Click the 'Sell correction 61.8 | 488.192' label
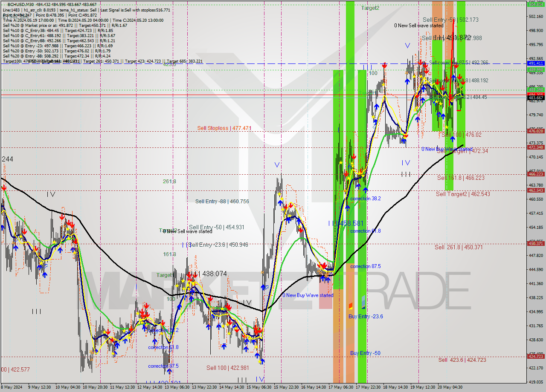Screen dimensions: 546x392 pos(459,80)
